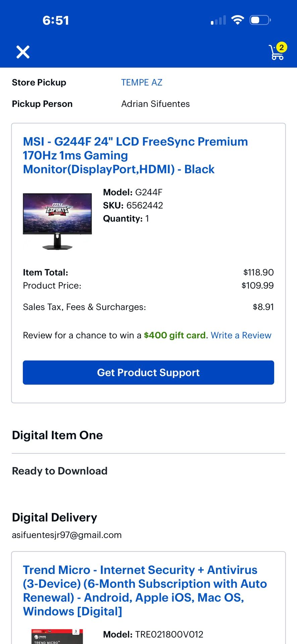Open MSI G244F monitor product title
Viewport: 297px width, 644px height.
pos(135,155)
